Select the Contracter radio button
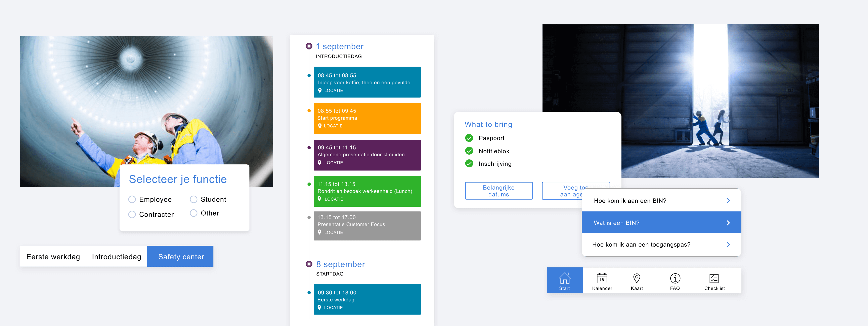 click(x=132, y=215)
